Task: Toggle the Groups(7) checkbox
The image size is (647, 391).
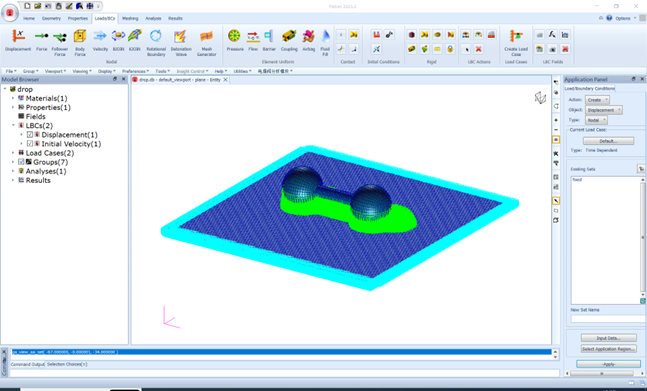Action: (x=21, y=162)
